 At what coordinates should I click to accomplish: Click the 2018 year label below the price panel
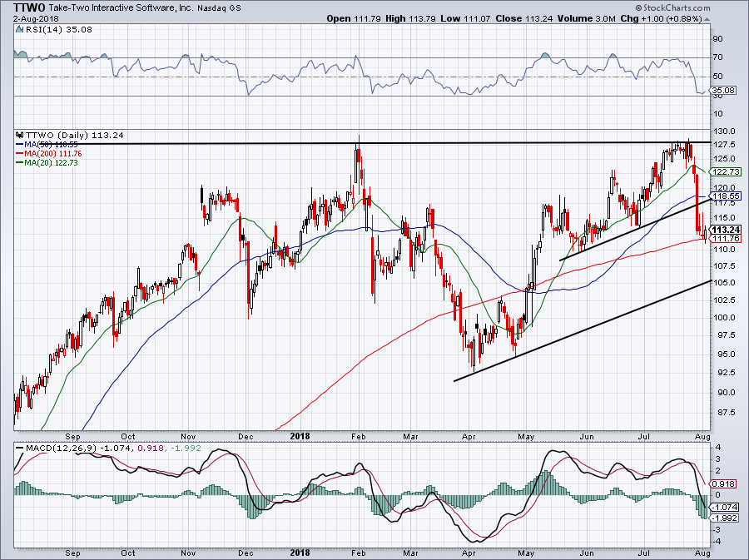tap(300, 436)
